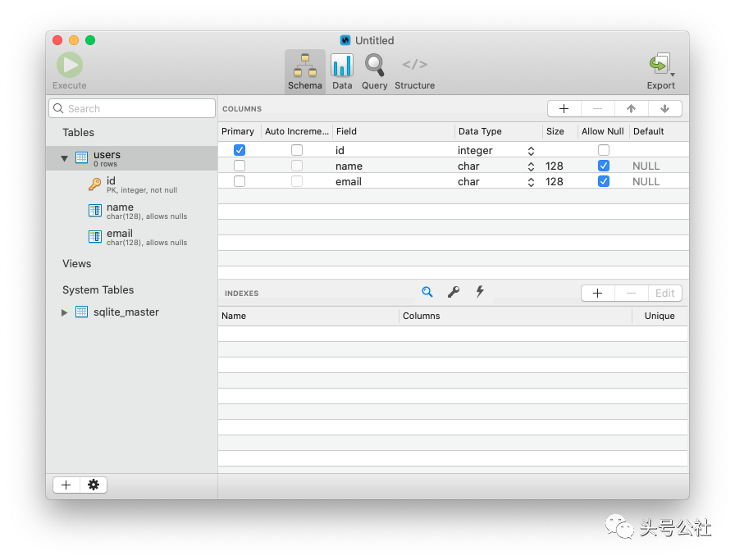Click the wrench icon in Indexes header

tap(453, 292)
